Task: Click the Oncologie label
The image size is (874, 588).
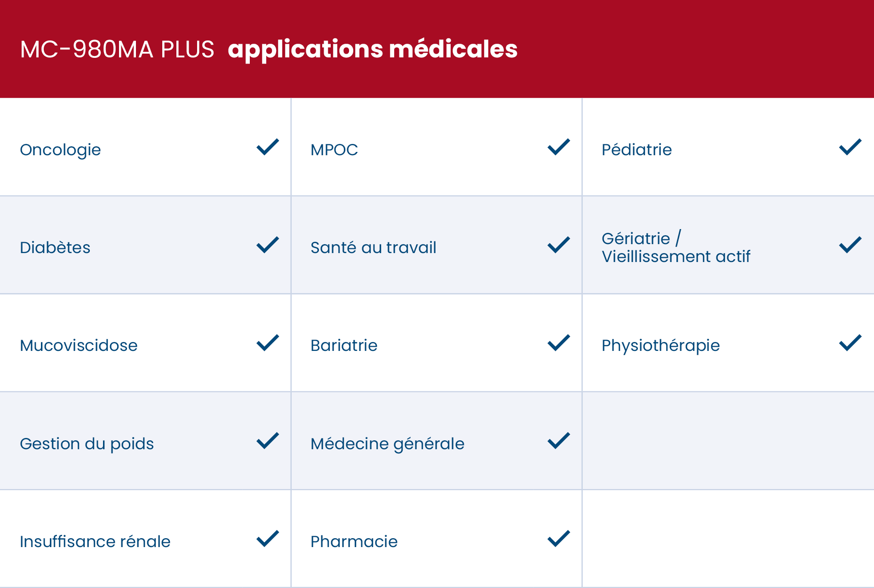Action: click(60, 150)
